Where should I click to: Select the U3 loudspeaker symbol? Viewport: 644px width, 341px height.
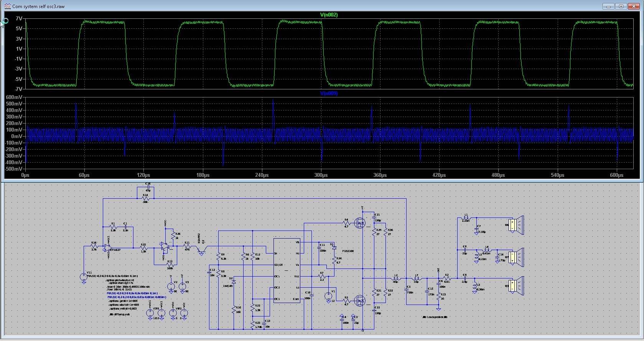(x=516, y=286)
